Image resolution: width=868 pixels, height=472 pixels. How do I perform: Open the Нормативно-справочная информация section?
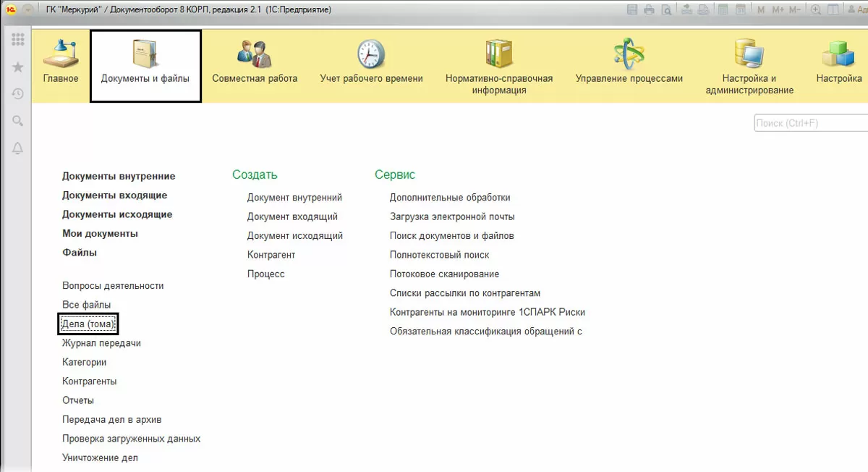499,67
